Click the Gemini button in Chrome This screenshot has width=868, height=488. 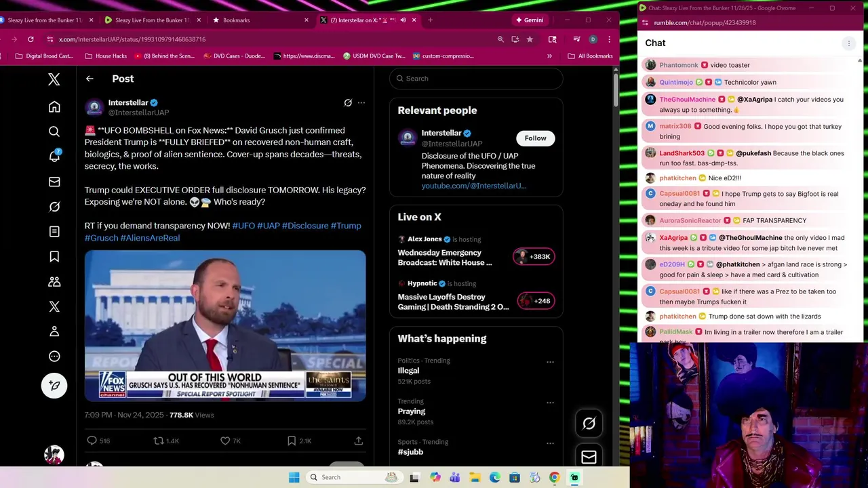530,20
